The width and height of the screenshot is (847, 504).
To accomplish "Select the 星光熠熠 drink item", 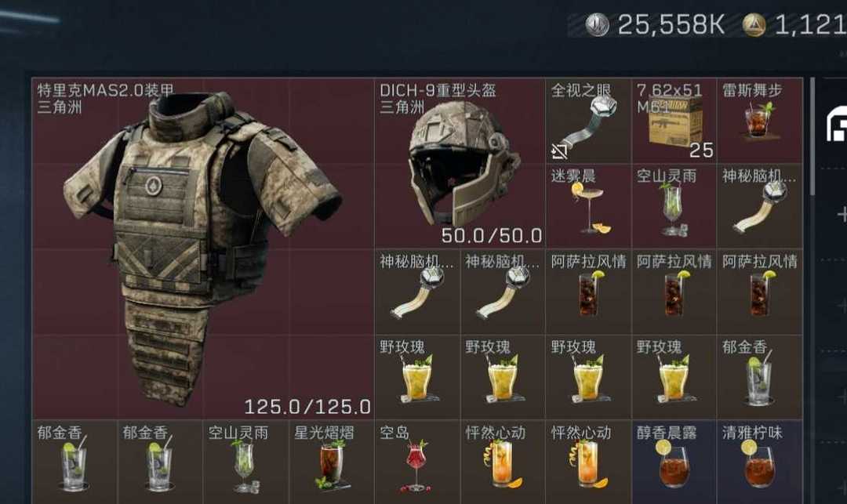I will pyautogui.click(x=331, y=463).
